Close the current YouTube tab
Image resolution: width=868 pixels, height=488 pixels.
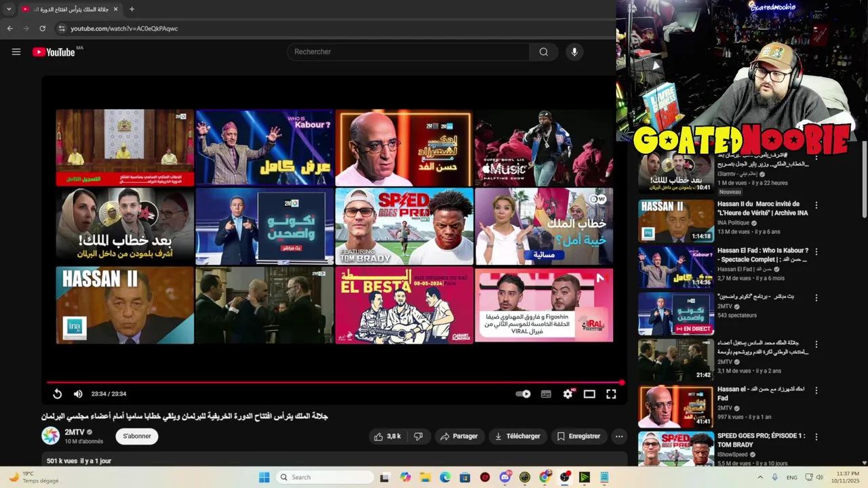coord(115,9)
